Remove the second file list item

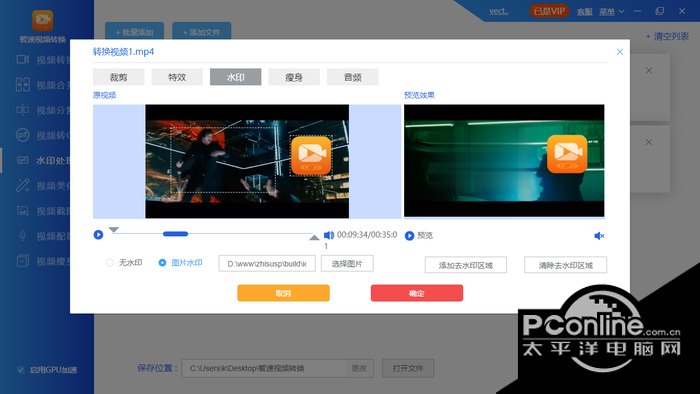[x=649, y=142]
